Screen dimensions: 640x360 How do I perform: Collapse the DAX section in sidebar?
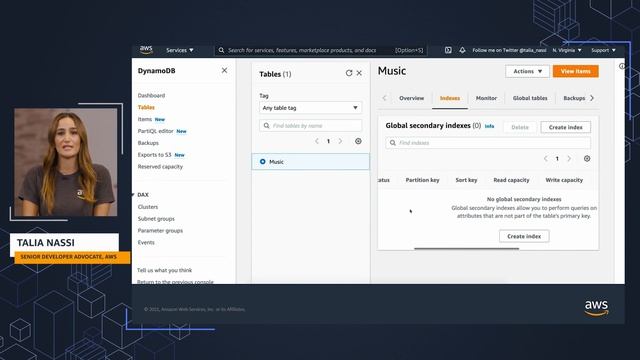click(x=133, y=195)
